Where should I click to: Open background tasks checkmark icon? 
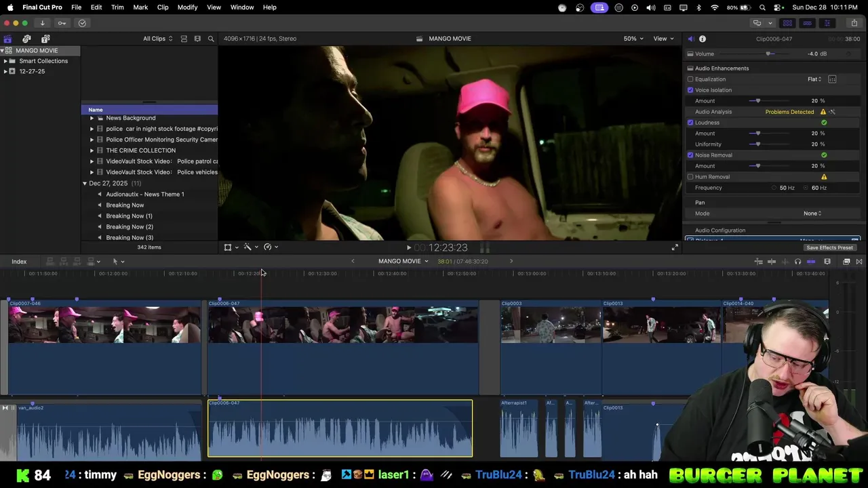[82, 23]
